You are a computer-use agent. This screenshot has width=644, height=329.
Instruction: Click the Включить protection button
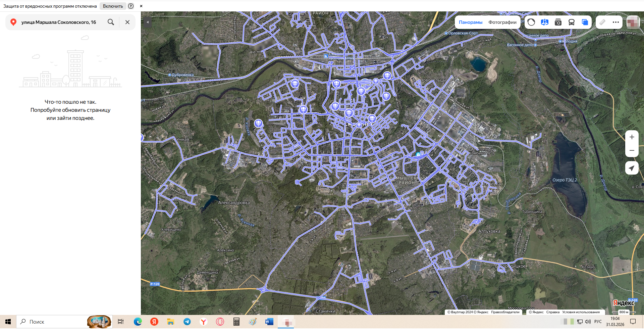[x=113, y=6]
